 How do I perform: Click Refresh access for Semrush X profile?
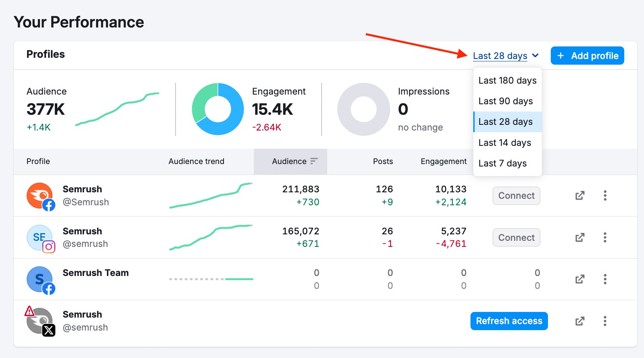click(509, 321)
